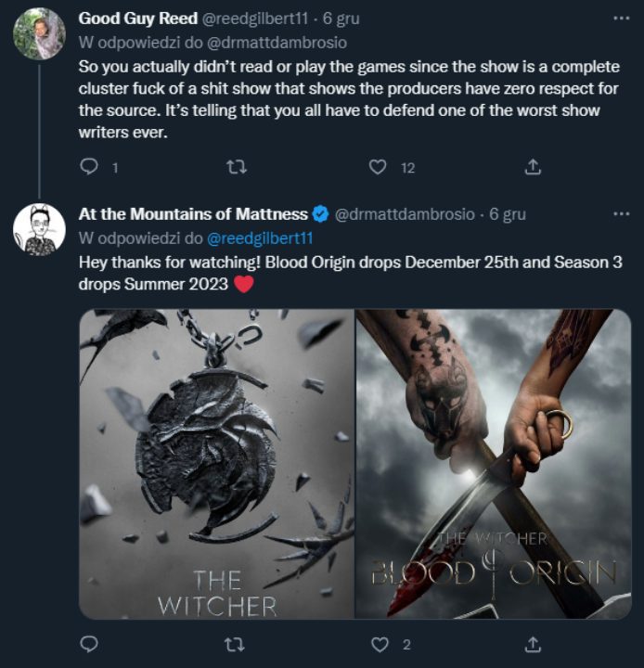644x668 pixels.
Task: Click the verified badge next to Mattness
Action: pyautogui.click(x=320, y=214)
